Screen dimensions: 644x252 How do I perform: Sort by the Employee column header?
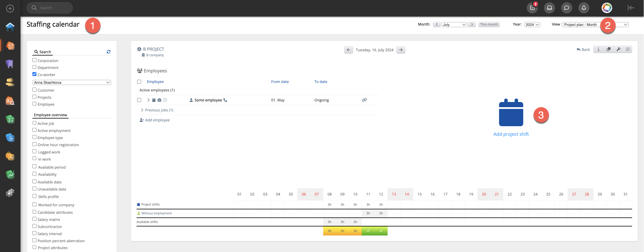[155, 82]
